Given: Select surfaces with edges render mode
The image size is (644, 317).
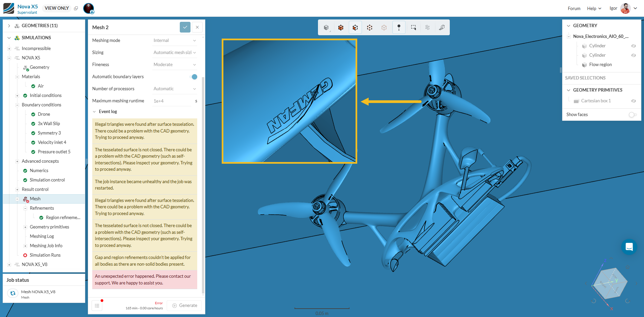Looking at the screenshot, I should click(355, 28).
